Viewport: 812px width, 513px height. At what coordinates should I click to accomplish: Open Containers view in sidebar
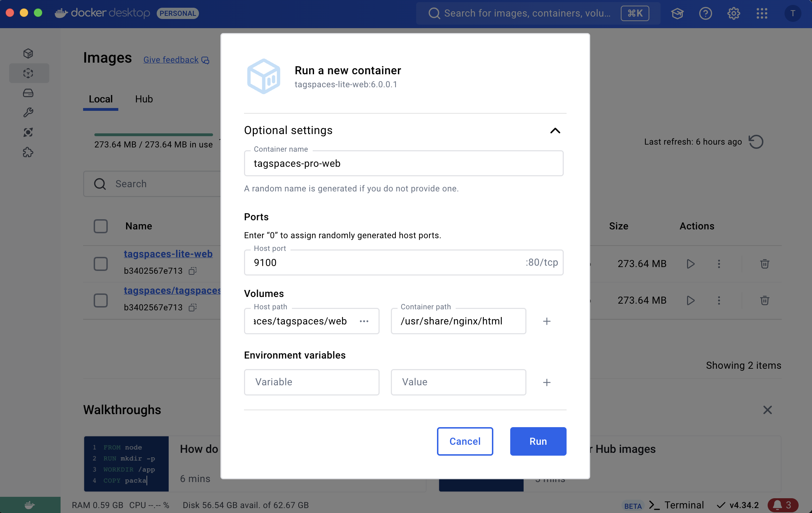28,53
